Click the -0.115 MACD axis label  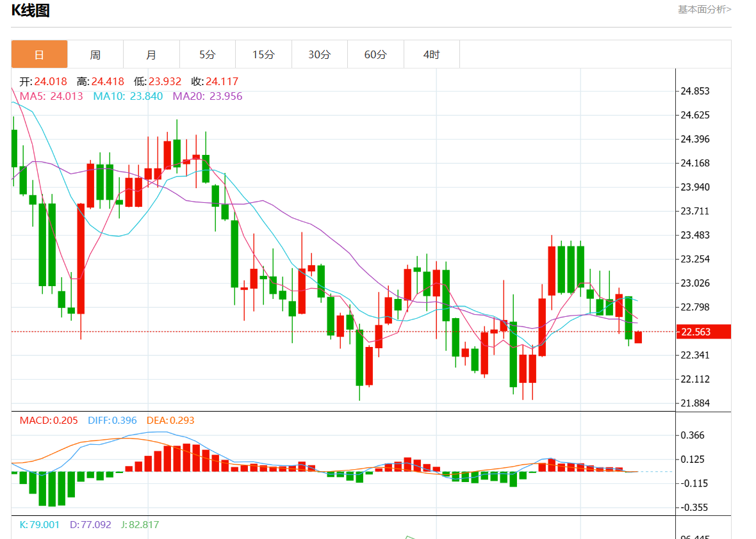coord(694,483)
